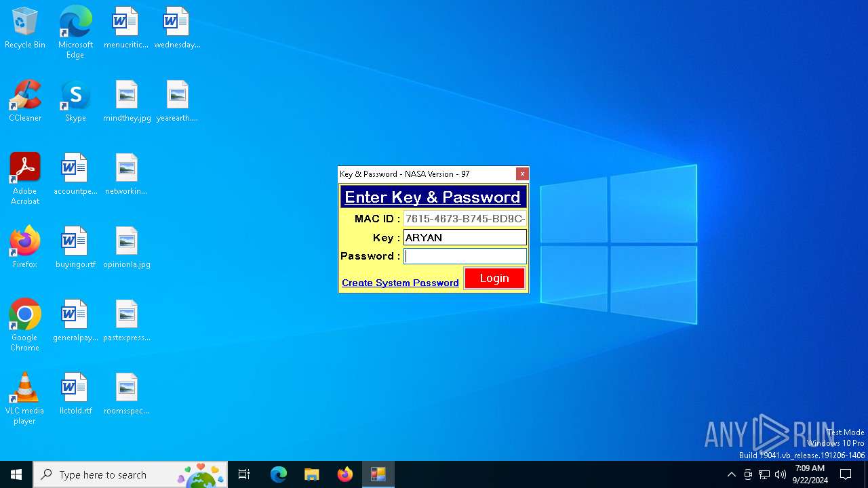Select the accountpe Word document icon
Screen dimensions: 868x488
pos(75,175)
